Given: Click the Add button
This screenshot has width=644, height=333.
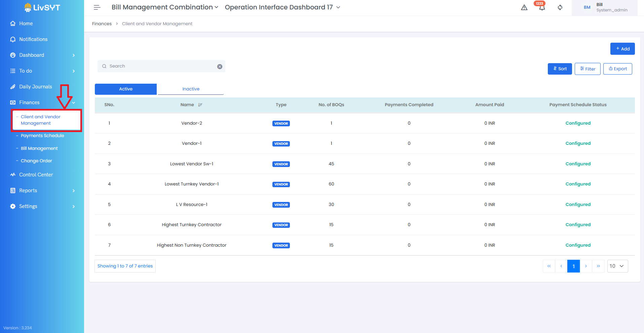Looking at the screenshot, I should click(x=622, y=49).
